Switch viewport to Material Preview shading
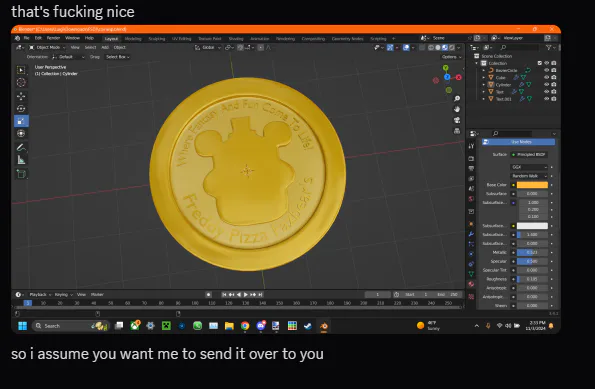The height and width of the screenshot is (389, 595). click(x=445, y=47)
